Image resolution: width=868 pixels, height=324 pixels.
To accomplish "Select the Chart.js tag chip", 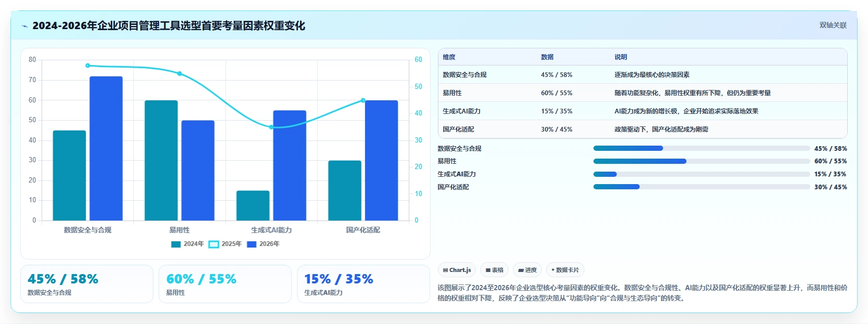I will (x=457, y=270).
